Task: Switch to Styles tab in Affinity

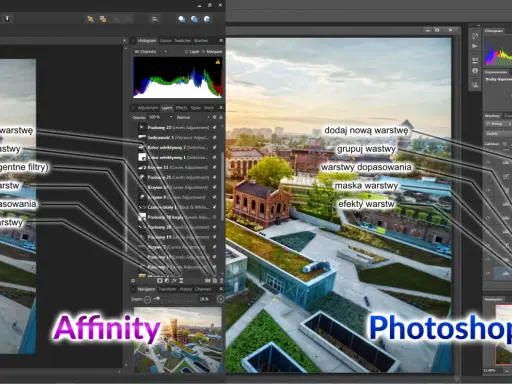Action: click(x=196, y=108)
